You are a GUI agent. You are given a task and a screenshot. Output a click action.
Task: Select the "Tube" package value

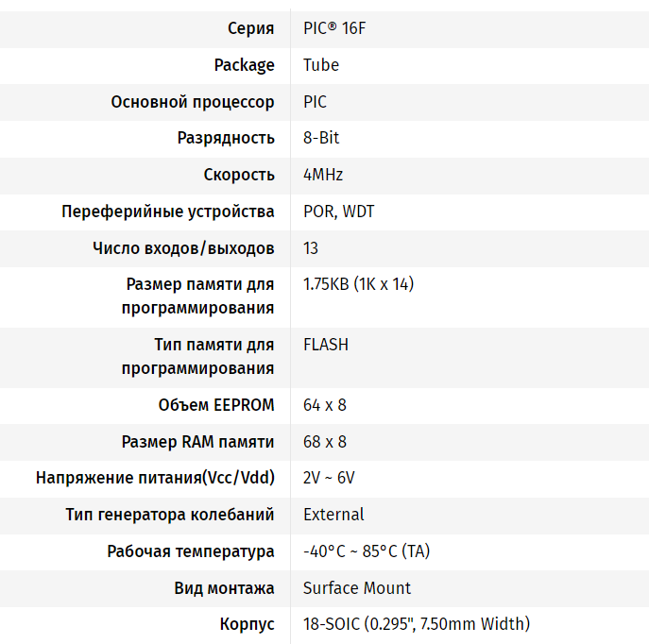tap(321, 65)
